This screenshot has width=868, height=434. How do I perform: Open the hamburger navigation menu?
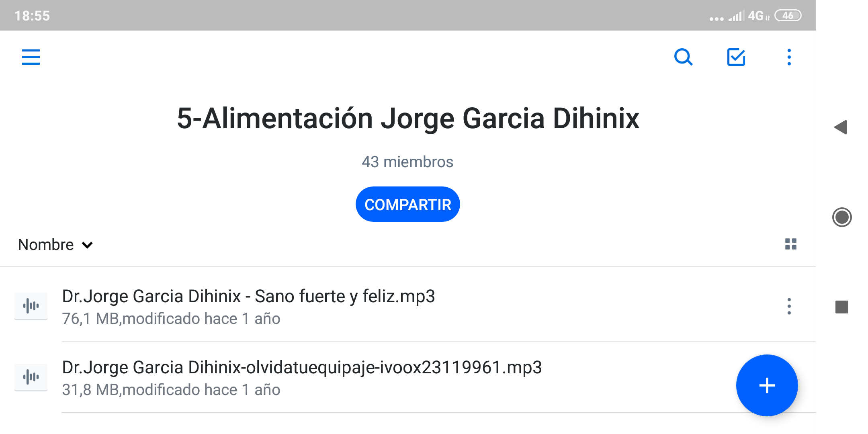point(31,57)
